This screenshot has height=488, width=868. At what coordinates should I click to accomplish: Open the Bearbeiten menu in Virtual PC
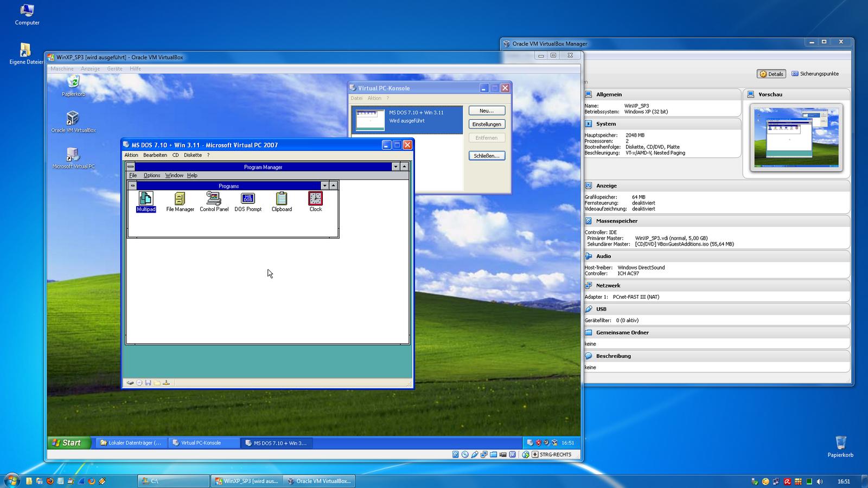click(x=155, y=155)
